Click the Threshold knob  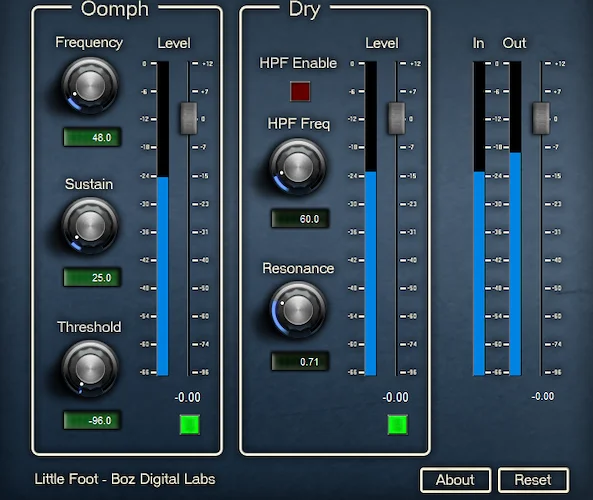click(x=90, y=368)
